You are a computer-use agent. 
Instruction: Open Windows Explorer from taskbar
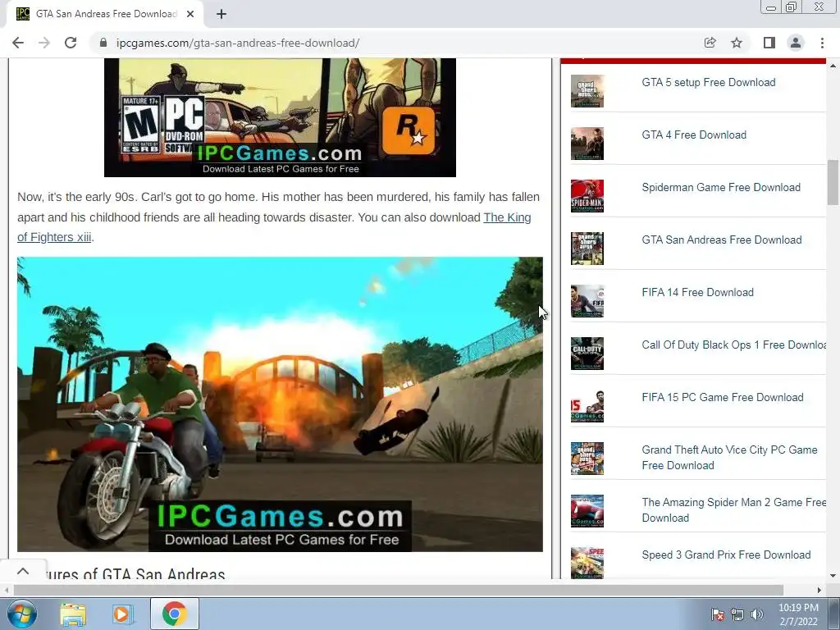pyautogui.click(x=73, y=614)
